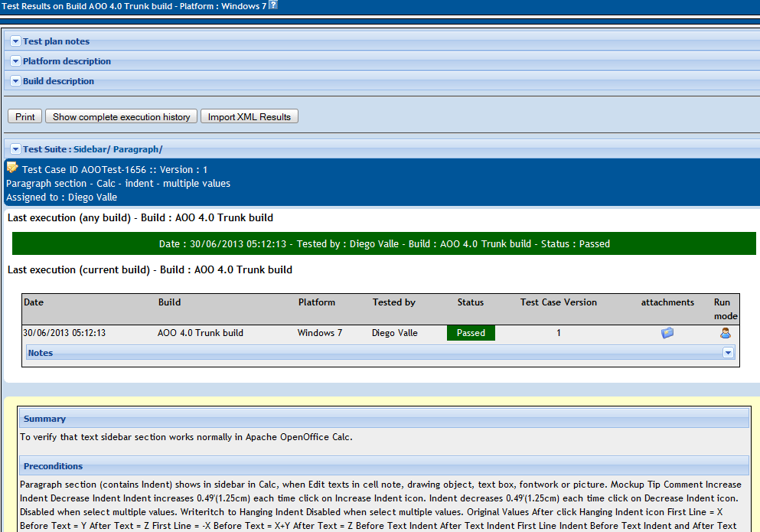This screenshot has width=760, height=532.
Task: Click Show complete execution history button
Action: [121, 116]
